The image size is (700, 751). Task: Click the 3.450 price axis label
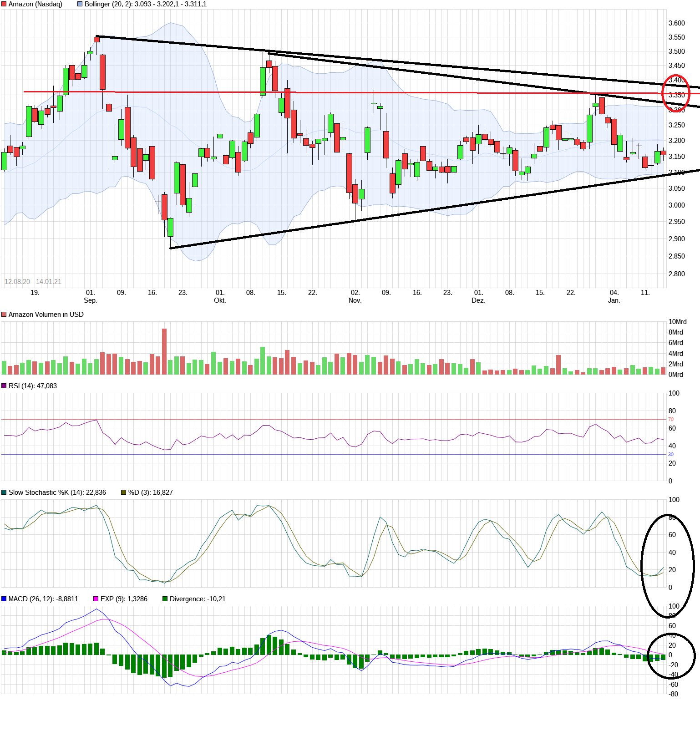677,66
